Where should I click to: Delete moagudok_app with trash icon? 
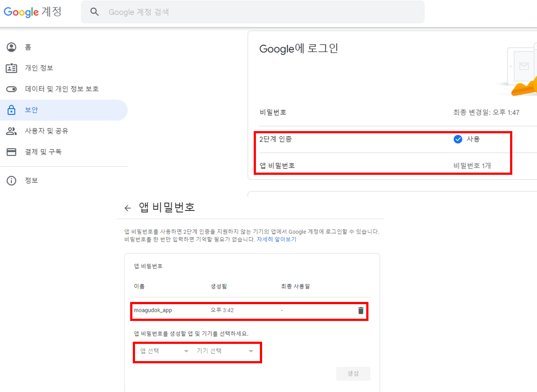click(361, 310)
